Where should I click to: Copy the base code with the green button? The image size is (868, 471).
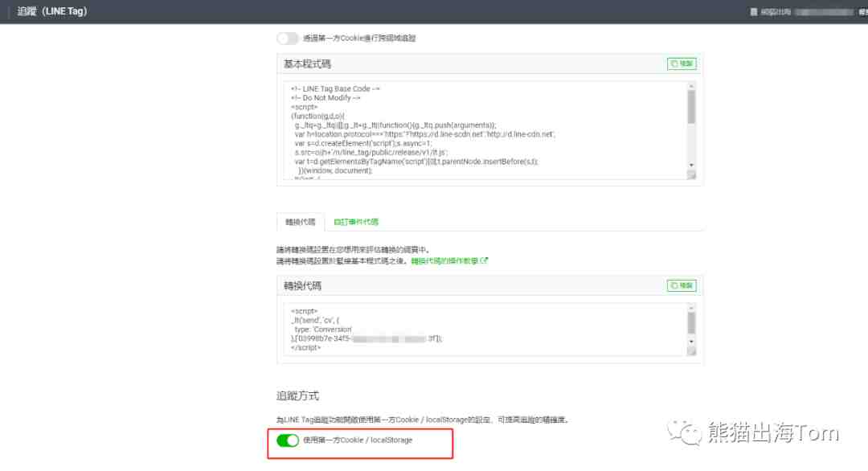tap(682, 63)
